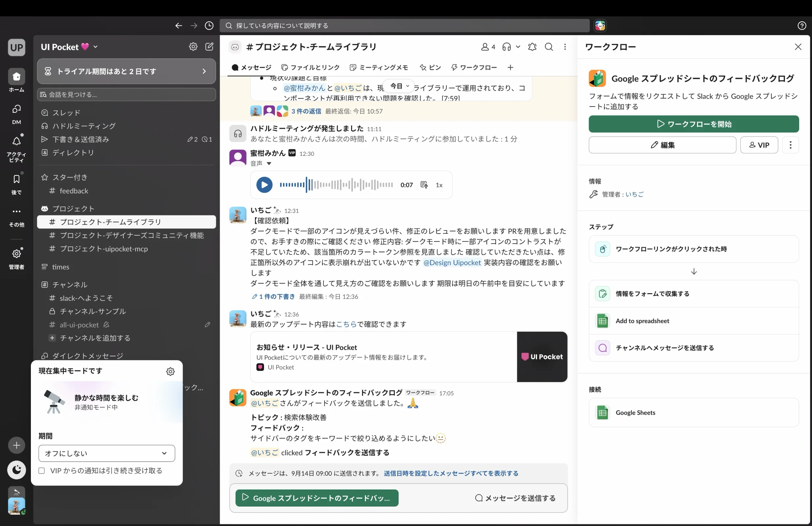Screen dimensions: 812x526
Task: Collapse the スター付き section
Action: tap(70, 177)
